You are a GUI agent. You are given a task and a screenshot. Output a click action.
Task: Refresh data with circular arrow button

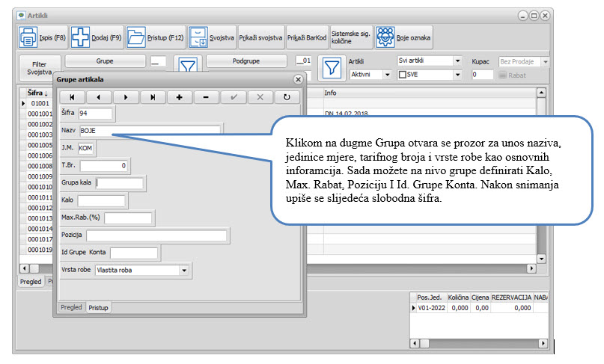(x=287, y=97)
